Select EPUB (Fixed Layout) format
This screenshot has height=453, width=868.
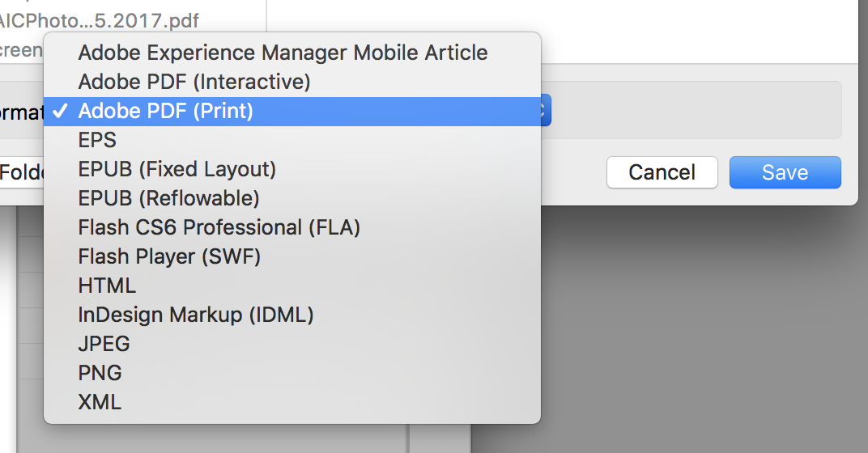click(292, 169)
